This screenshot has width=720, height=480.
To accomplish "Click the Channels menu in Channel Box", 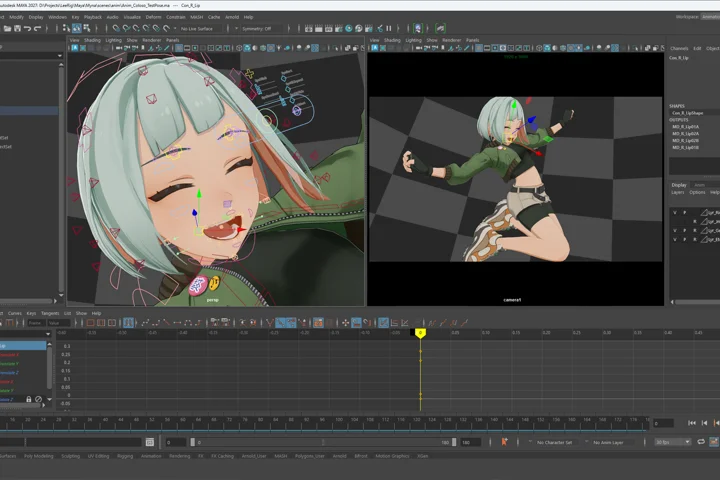I will [679, 48].
